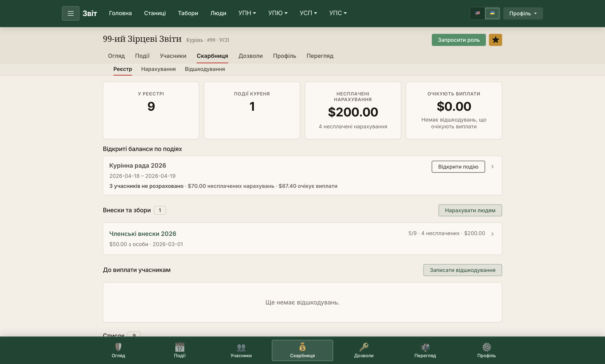
Task: Click the У реєстрі stat card showing 9
Action: coord(151,110)
